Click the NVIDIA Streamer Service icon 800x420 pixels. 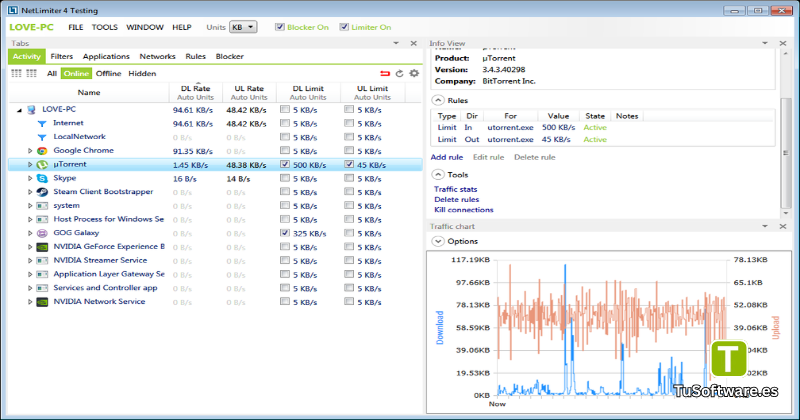pyautogui.click(x=42, y=261)
